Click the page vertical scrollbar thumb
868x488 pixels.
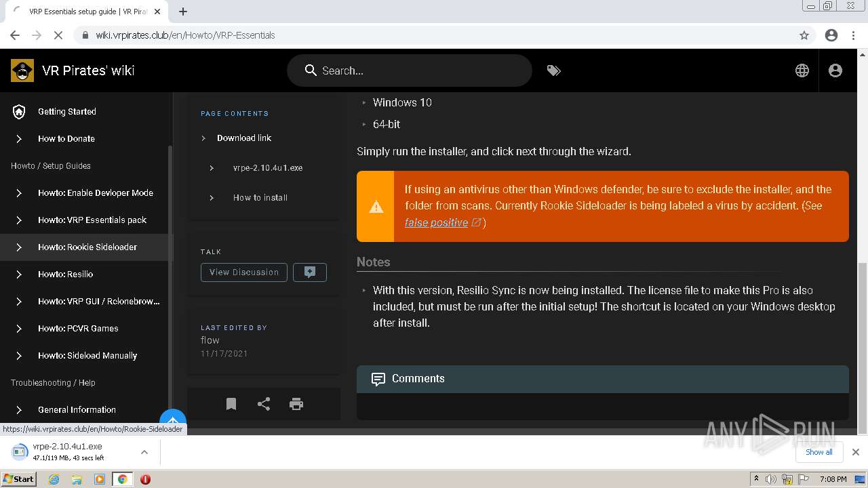(x=862, y=348)
